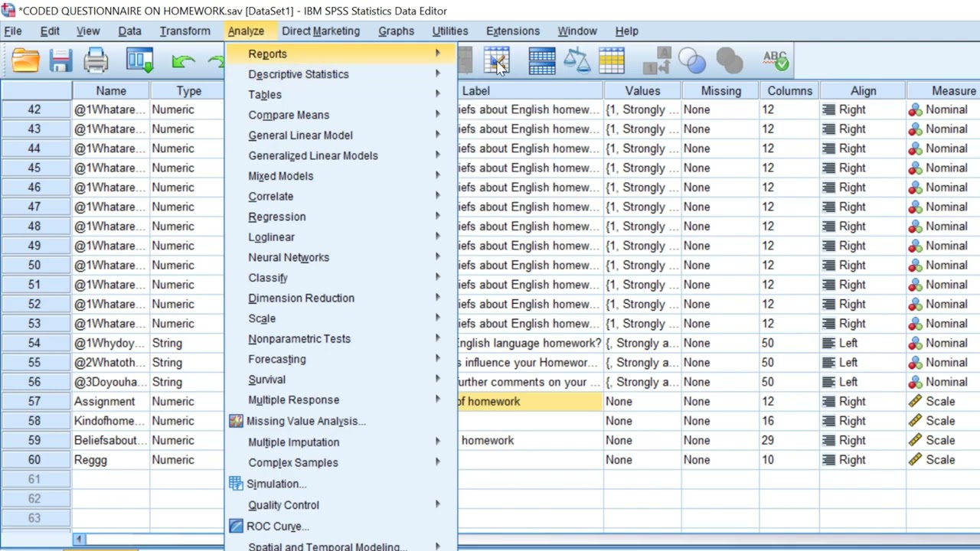Image resolution: width=980 pixels, height=551 pixels.
Task: Select row header number 57
Action: pos(36,401)
